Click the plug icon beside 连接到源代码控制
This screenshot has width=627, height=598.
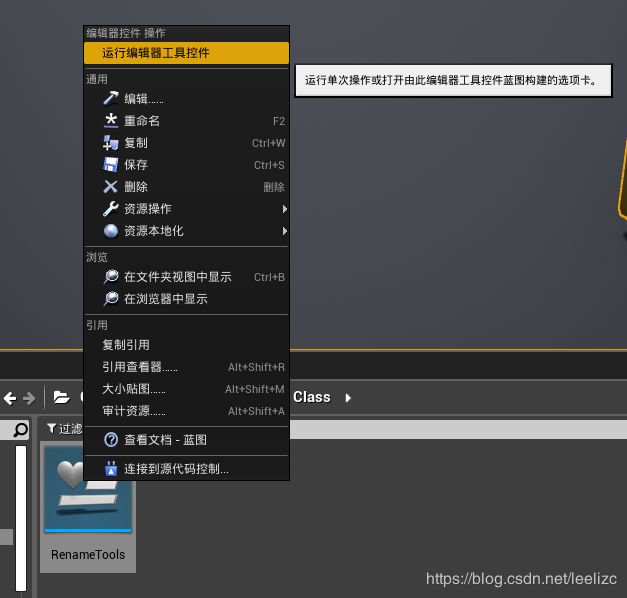[111, 468]
